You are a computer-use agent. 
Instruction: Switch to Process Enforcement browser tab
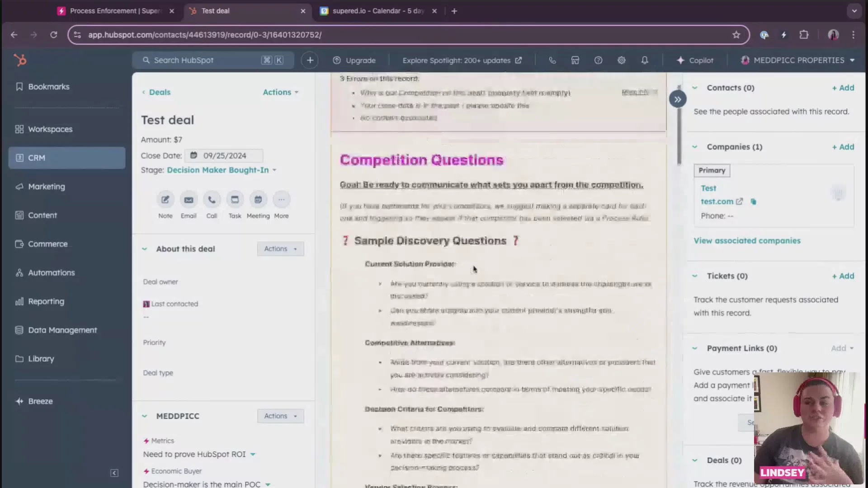115,11
